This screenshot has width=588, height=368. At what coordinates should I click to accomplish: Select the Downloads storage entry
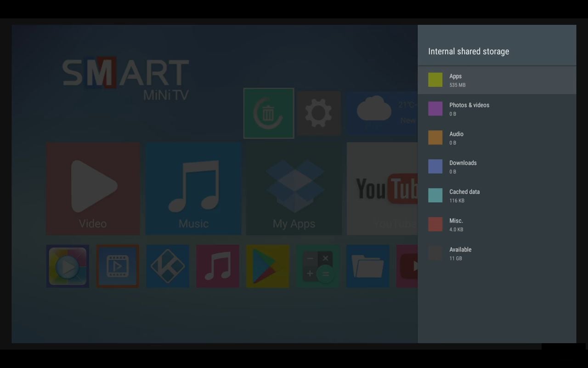click(x=497, y=167)
